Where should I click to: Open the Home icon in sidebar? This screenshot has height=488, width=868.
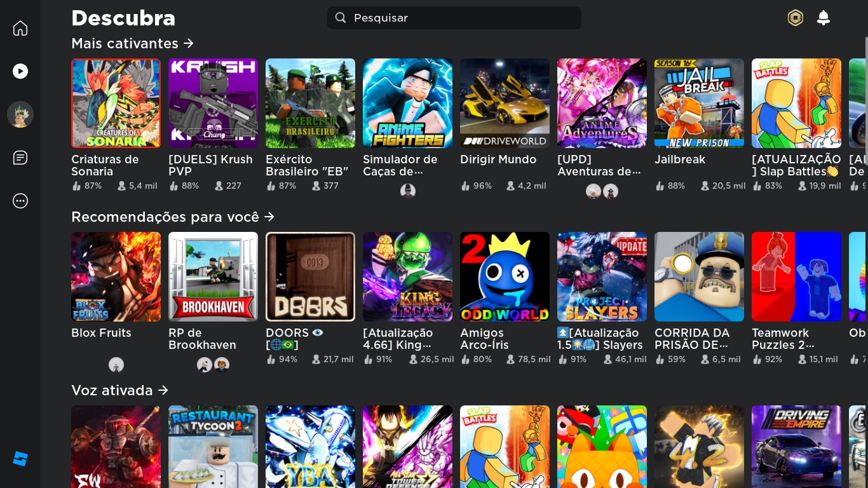point(20,29)
